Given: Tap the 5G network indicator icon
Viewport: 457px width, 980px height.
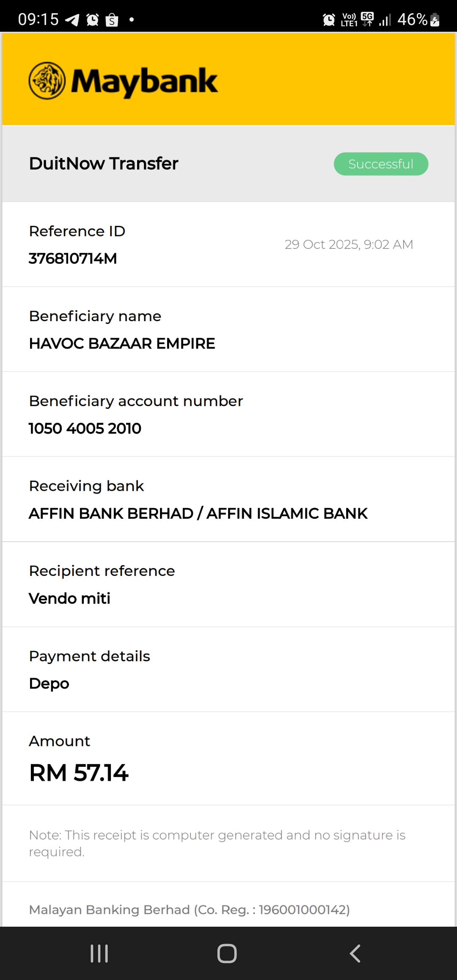Looking at the screenshot, I should click(x=367, y=19).
